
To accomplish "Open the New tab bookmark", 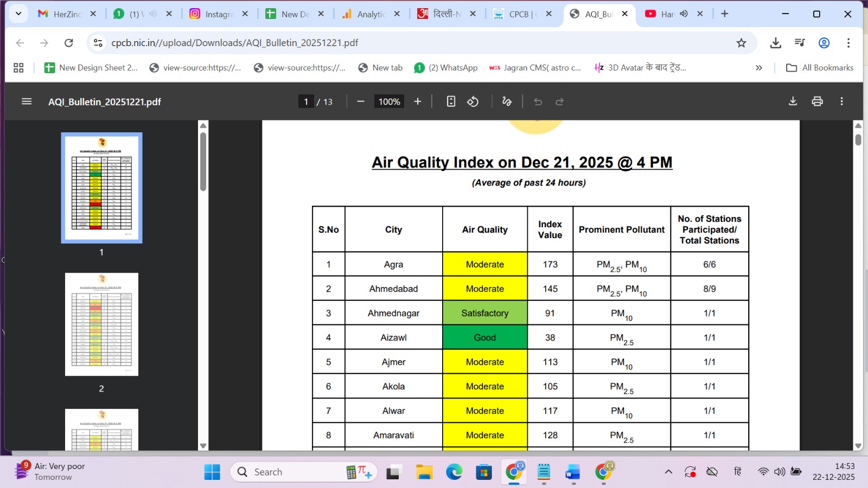I will pos(386,67).
